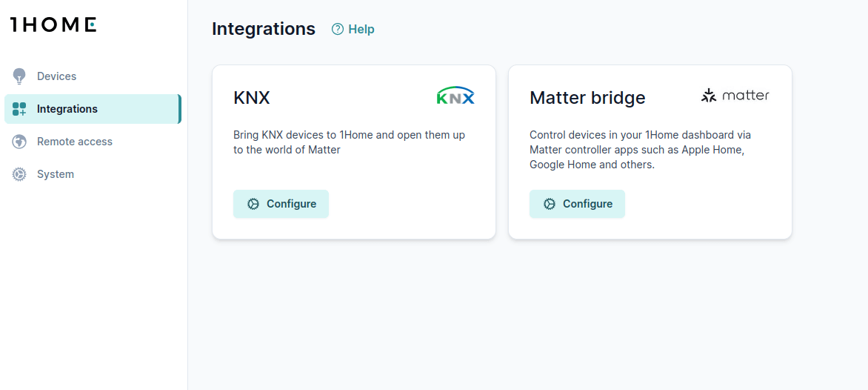The height and width of the screenshot is (390, 868).
Task: Open the Help link next to Integrations
Action: coord(361,29)
